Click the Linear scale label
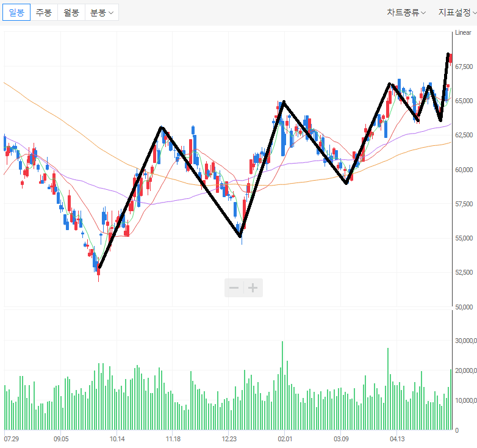The height and width of the screenshot is (448, 477). tap(463, 32)
